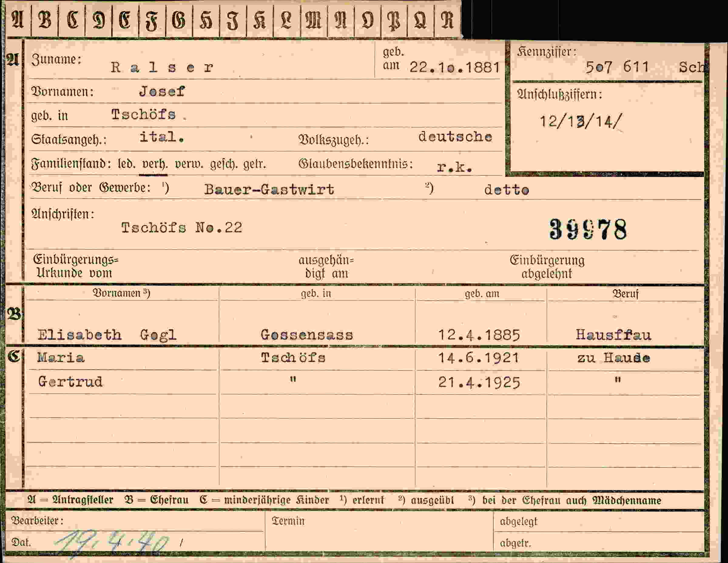Select Anschlußziffern value 12/13/14/
The width and height of the screenshot is (728, 563).
pos(581,122)
